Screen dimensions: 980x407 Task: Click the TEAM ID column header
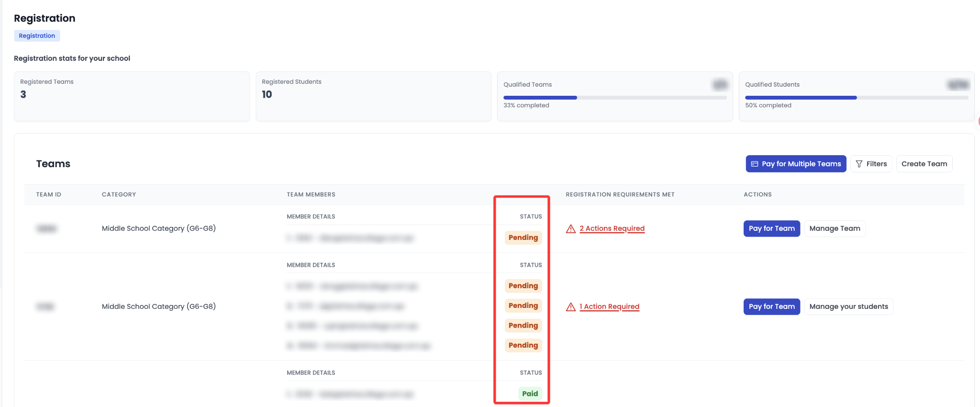point(49,194)
